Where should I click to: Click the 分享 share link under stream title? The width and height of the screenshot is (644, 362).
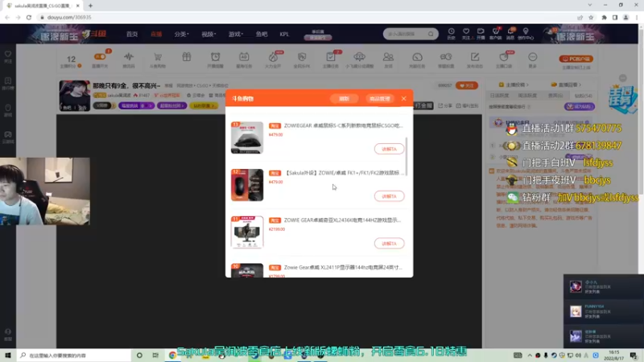(445, 105)
